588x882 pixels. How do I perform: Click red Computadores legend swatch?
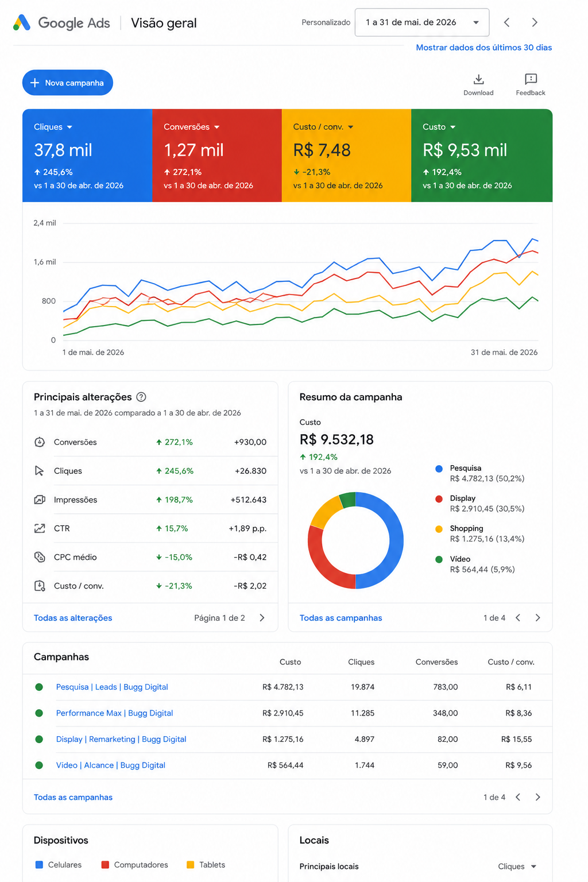pyautogui.click(x=105, y=865)
